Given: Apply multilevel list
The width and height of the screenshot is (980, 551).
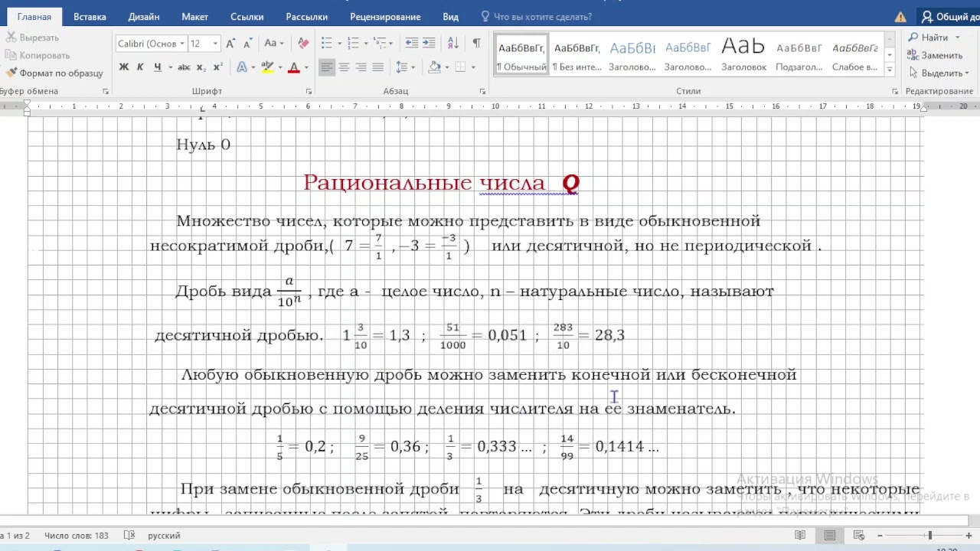Looking at the screenshot, I should click(x=380, y=44).
